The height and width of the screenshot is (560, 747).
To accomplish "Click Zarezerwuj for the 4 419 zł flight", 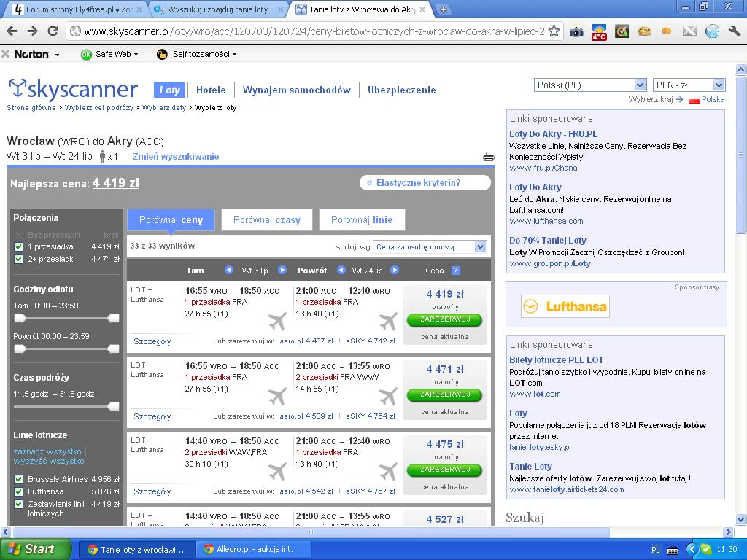I will tap(445, 319).
